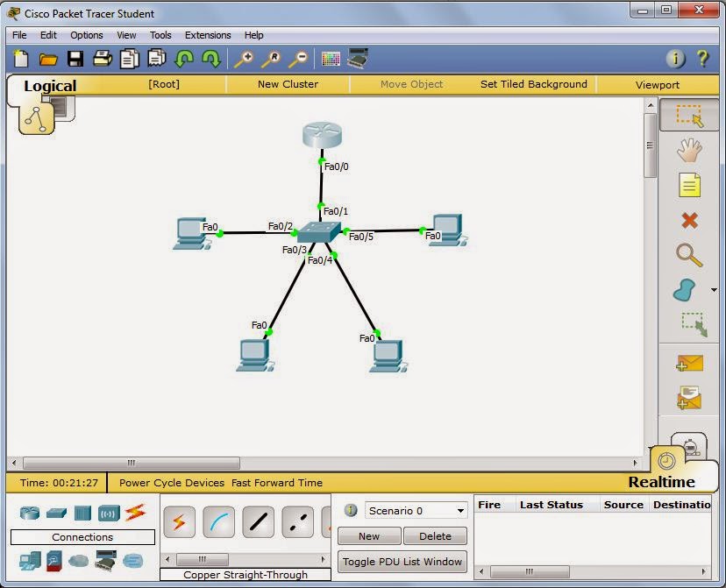Image resolution: width=726 pixels, height=588 pixels.
Task: Click Power Cycle Devices
Action: (173, 482)
